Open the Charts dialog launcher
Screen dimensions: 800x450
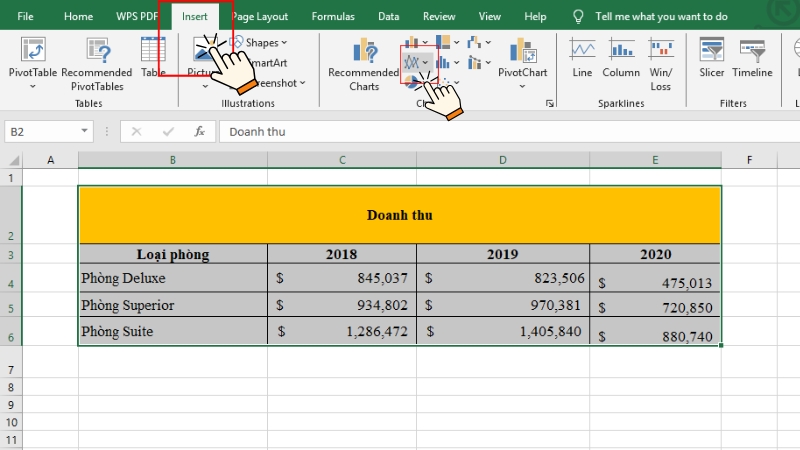click(x=549, y=104)
